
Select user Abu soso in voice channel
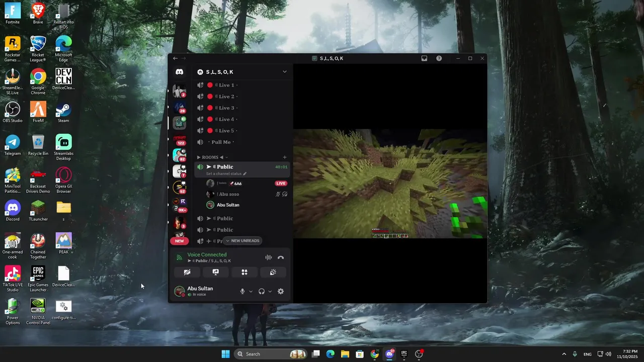pyautogui.click(x=247, y=194)
